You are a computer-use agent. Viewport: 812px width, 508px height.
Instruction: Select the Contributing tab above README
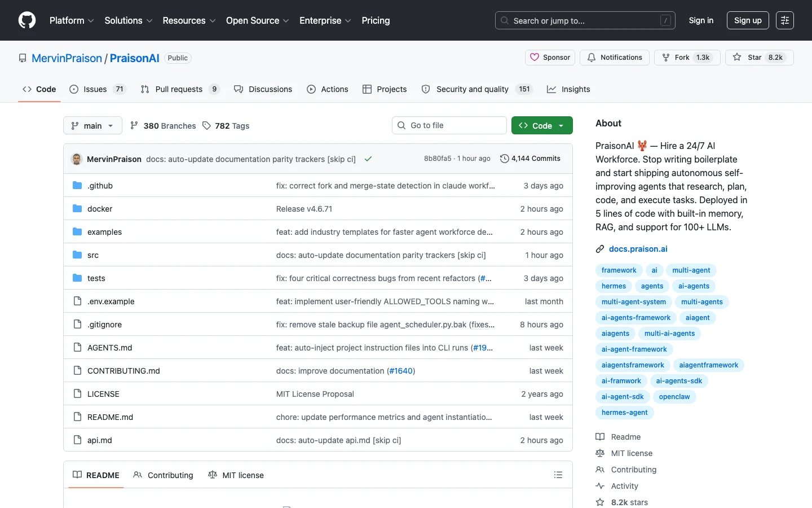tap(164, 475)
